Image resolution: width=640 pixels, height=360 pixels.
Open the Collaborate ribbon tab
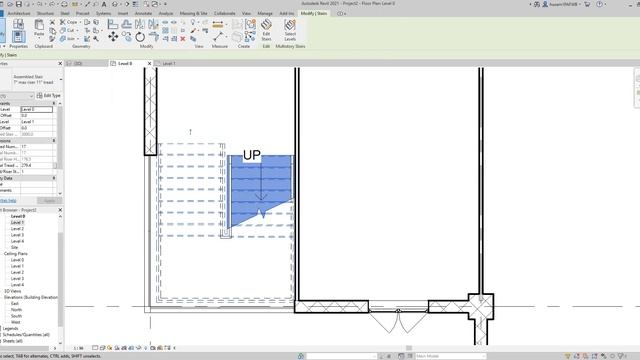coord(224,13)
